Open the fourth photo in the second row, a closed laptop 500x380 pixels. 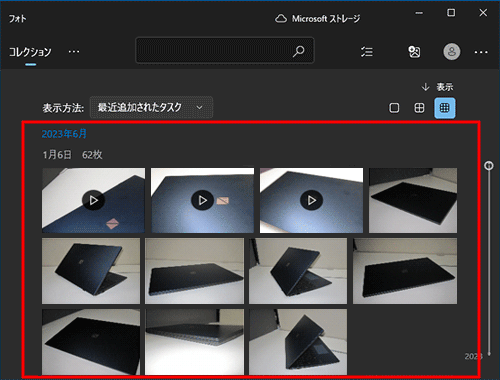click(405, 271)
